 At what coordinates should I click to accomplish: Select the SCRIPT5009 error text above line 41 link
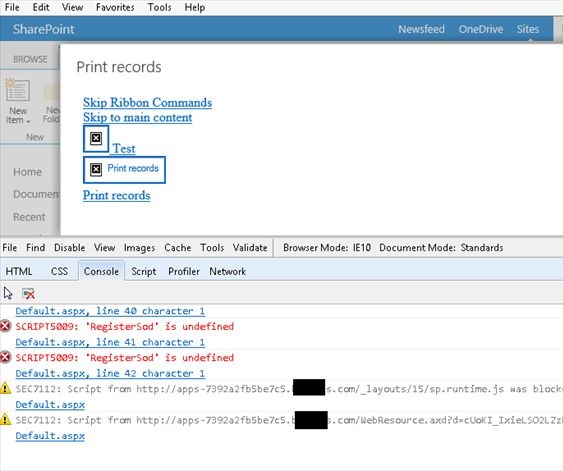(125, 326)
